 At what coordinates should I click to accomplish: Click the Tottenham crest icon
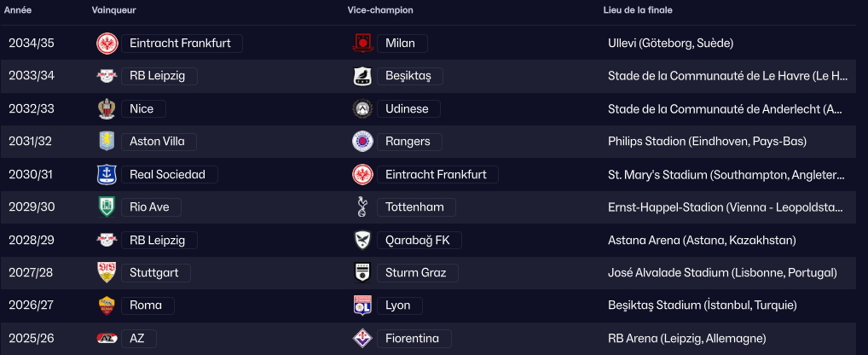tap(362, 207)
